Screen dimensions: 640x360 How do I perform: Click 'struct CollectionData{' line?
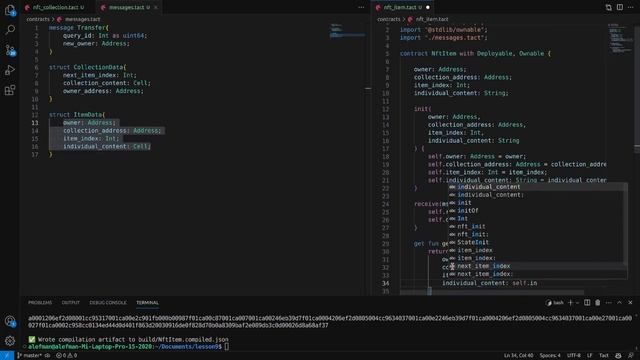pos(87,67)
